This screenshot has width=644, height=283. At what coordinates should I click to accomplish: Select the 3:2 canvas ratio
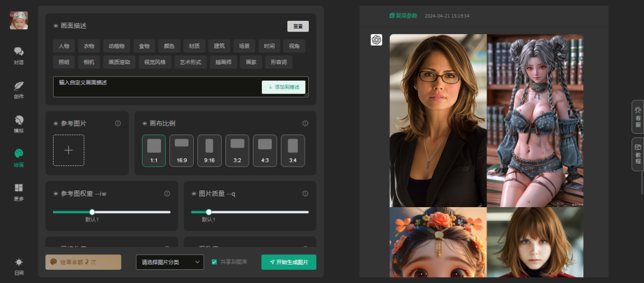point(237,150)
